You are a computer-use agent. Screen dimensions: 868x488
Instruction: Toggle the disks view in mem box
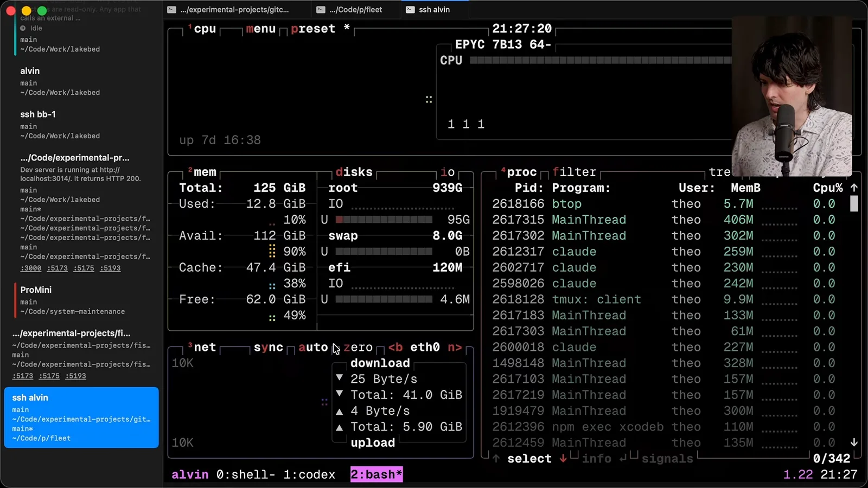[x=354, y=172]
